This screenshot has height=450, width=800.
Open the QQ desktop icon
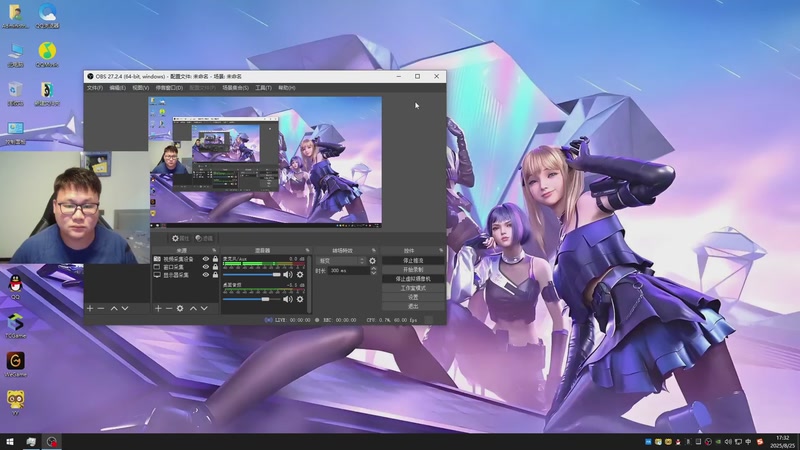[x=15, y=287]
